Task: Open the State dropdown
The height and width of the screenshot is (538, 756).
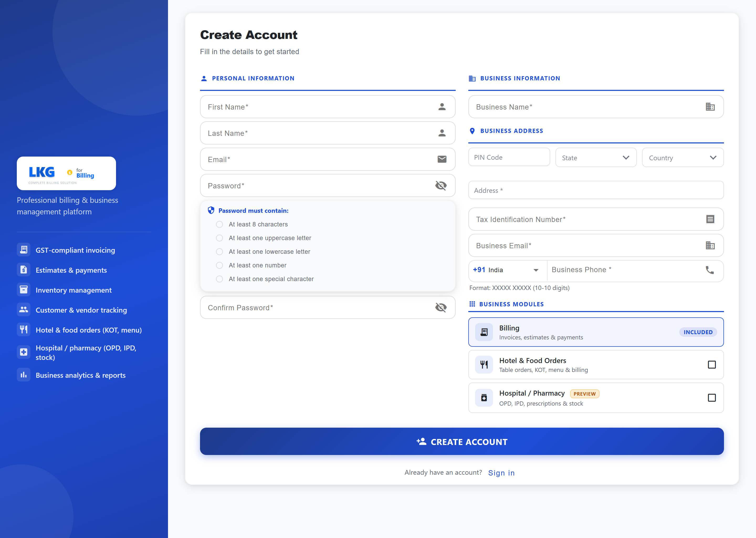Action: [x=596, y=157]
